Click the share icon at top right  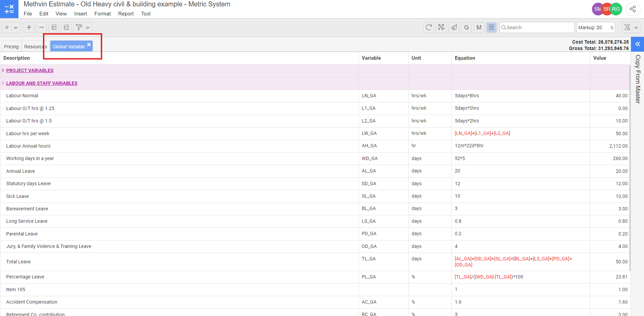[x=633, y=9]
